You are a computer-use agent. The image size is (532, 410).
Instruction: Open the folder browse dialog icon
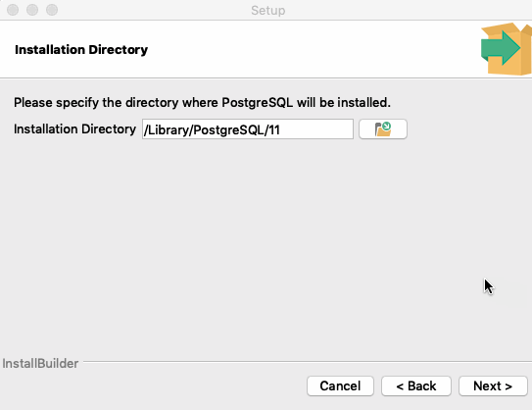pyautogui.click(x=383, y=129)
